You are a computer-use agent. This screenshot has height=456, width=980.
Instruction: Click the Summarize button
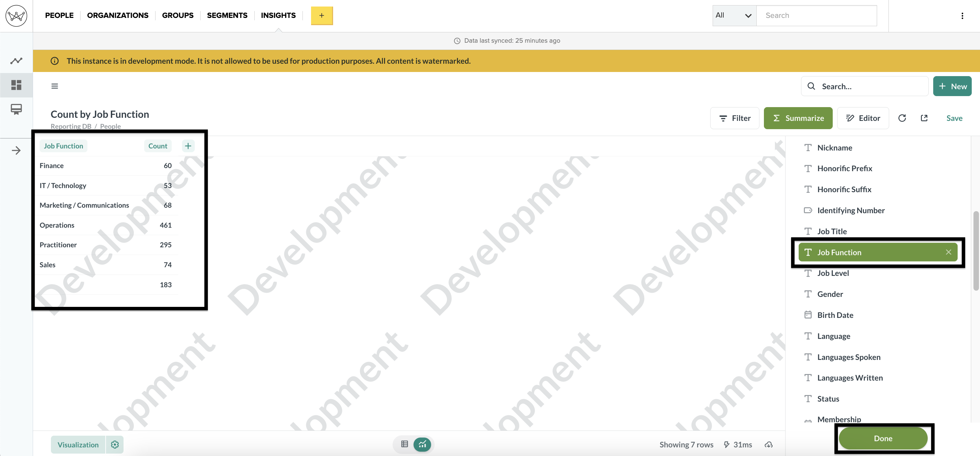(x=798, y=118)
